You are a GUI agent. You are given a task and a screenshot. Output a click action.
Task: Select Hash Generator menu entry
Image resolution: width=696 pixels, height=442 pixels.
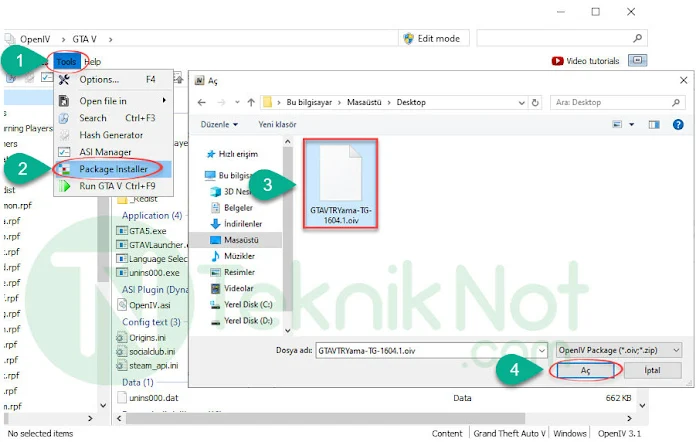click(x=113, y=135)
